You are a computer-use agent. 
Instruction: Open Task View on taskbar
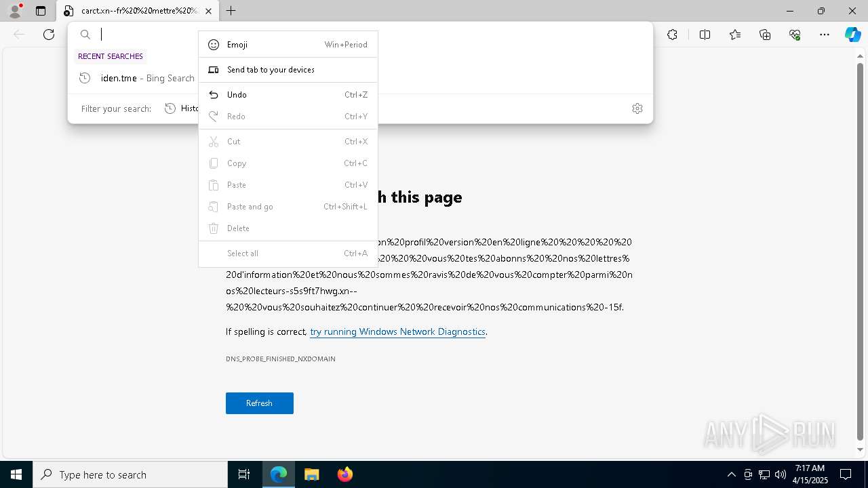[x=244, y=474]
